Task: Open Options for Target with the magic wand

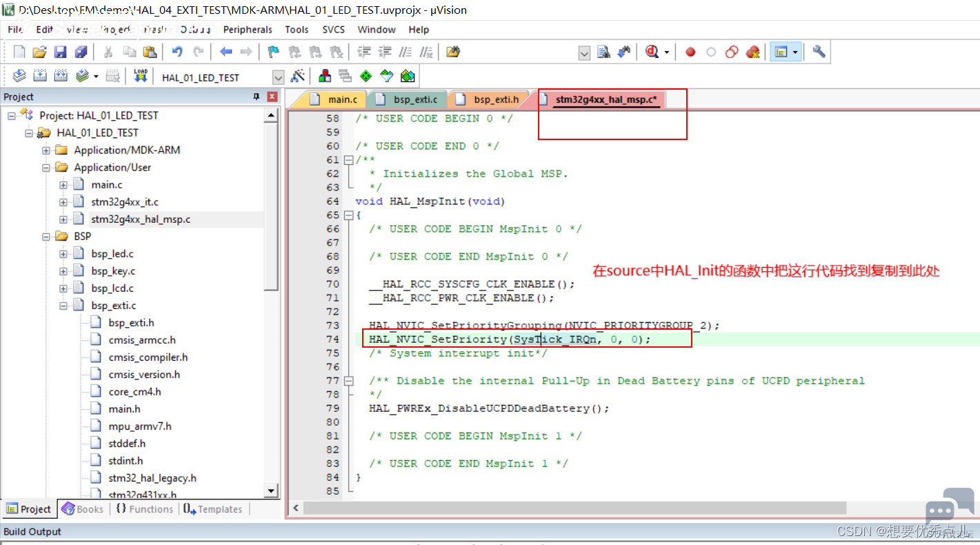Action: (298, 77)
